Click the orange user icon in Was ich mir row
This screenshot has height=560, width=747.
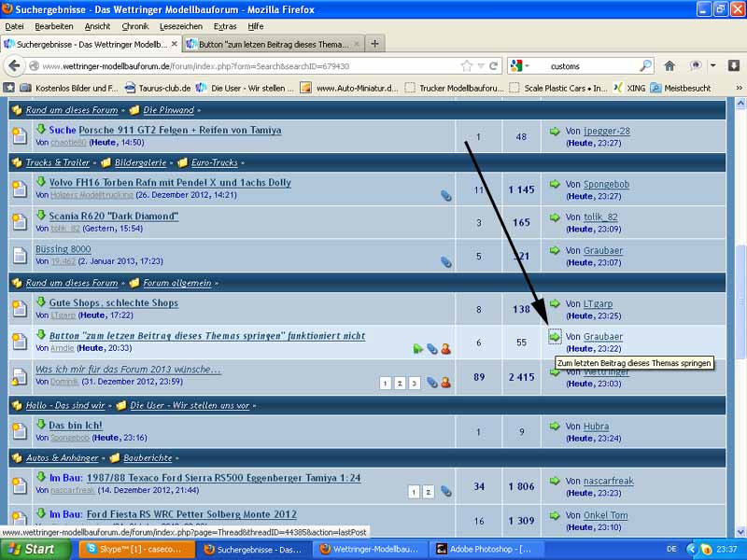[446, 383]
